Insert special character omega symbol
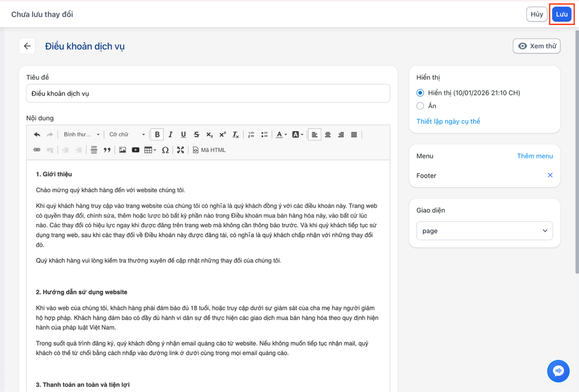 [x=165, y=150]
